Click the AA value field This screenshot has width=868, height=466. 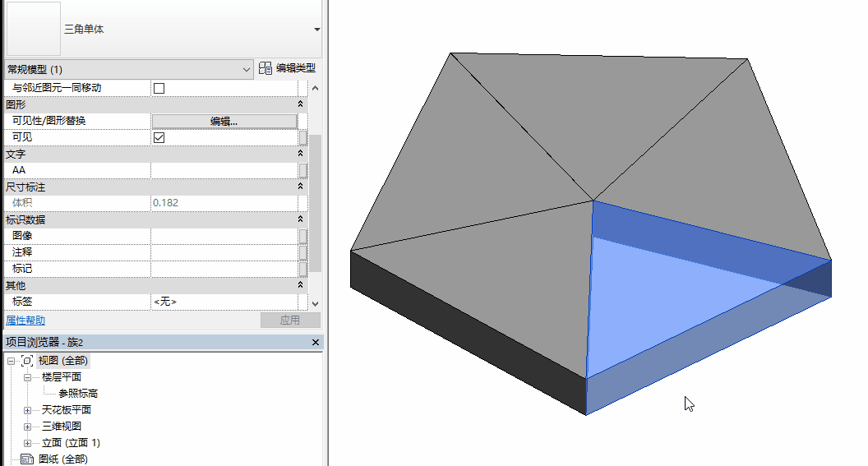point(224,170)
